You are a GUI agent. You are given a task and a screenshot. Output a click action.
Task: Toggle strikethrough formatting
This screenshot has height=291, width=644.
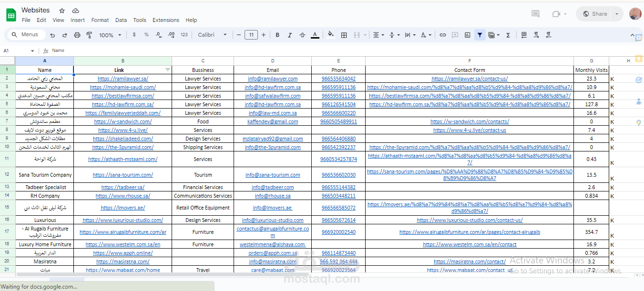(x=302, y=35)
